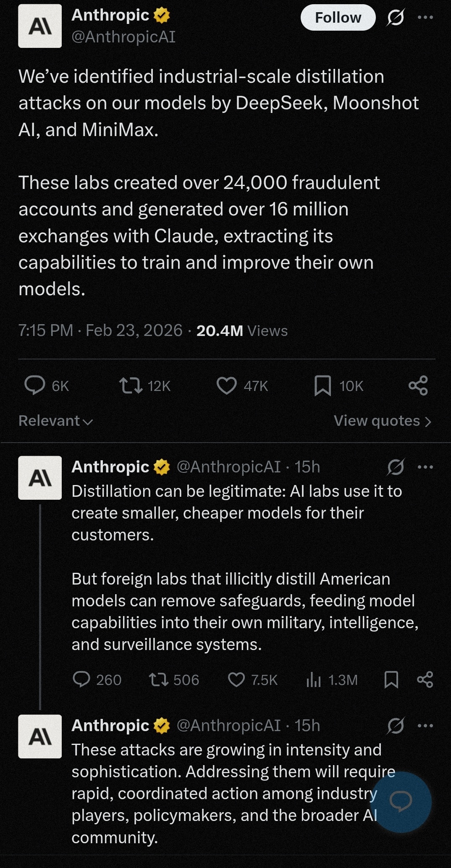
Task: Like the reply with 7.5K likes
Action: pyautogui.click(x=236, y=679)
